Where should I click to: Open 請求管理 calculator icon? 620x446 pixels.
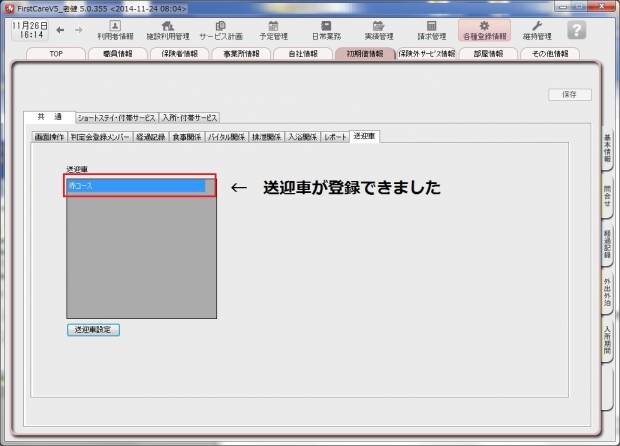(x=432, y=30)
